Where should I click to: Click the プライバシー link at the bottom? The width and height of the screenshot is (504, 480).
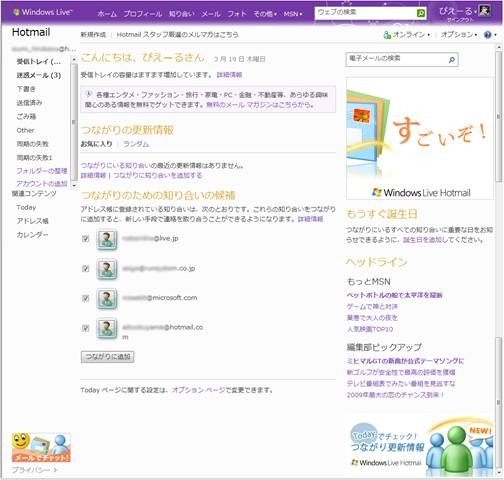[35, 470]
